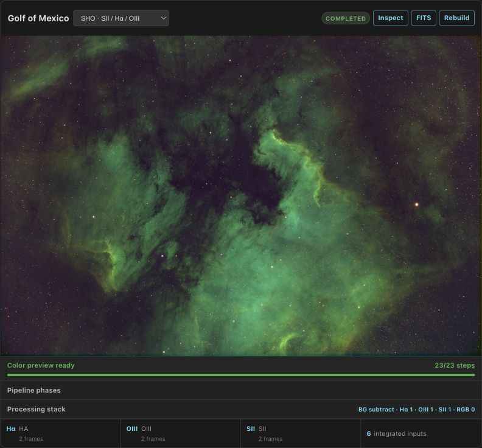The width and height of the screenshot is (482, 448).
Task: Click the bright orange star in preview
Action: click(x=417, y=204)
